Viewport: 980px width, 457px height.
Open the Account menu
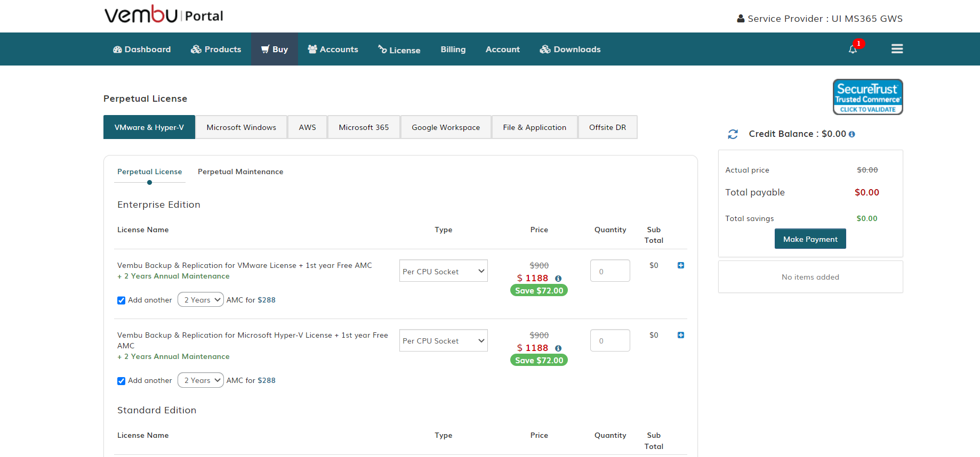click(x=502, y=49)
